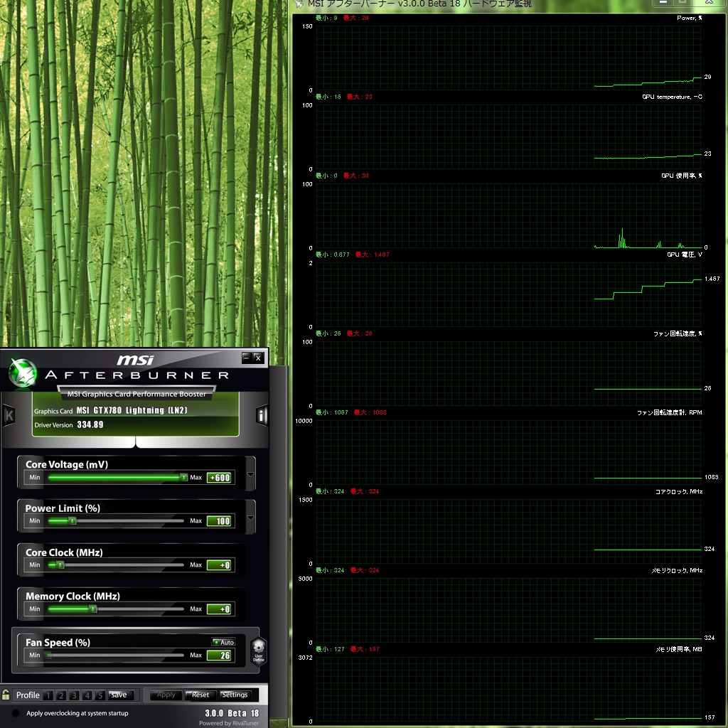Image resolution: width=728 pixels, height=728 pixels.
Task: Edit the Core Clock +0 value field
Action: 219,565
